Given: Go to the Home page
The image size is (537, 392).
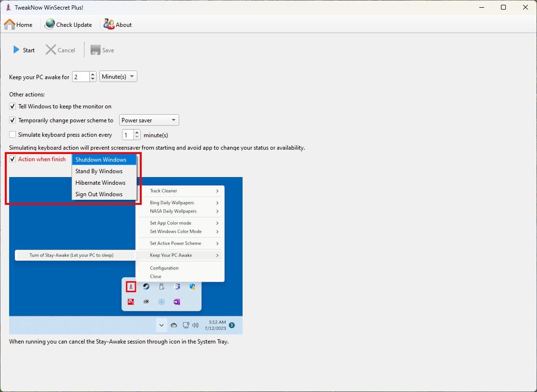Looking at the screenshot, I should click(x=18, y=24).
